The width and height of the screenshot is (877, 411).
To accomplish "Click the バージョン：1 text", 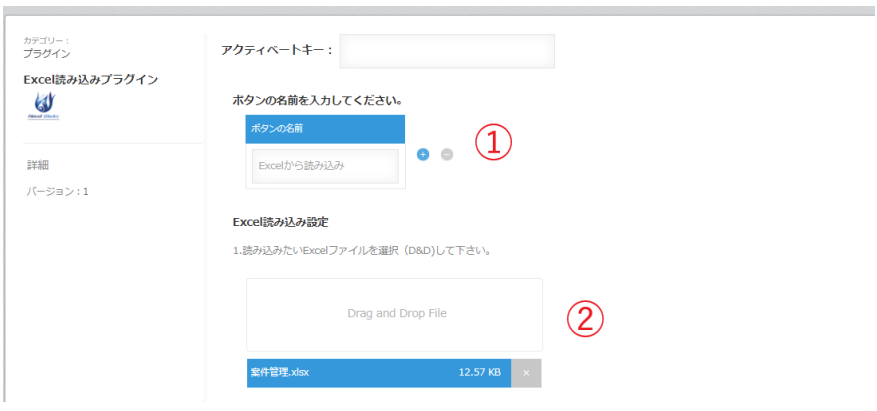I will point(58,192).
